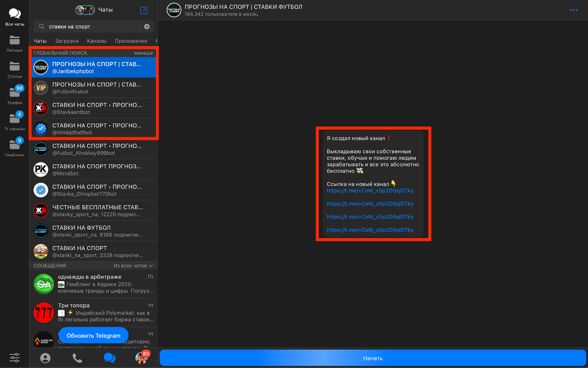588x368 pixels.
Task: Select the @Janibekphpbot search result
Action: pyautogui.click(x=94, y=67)
